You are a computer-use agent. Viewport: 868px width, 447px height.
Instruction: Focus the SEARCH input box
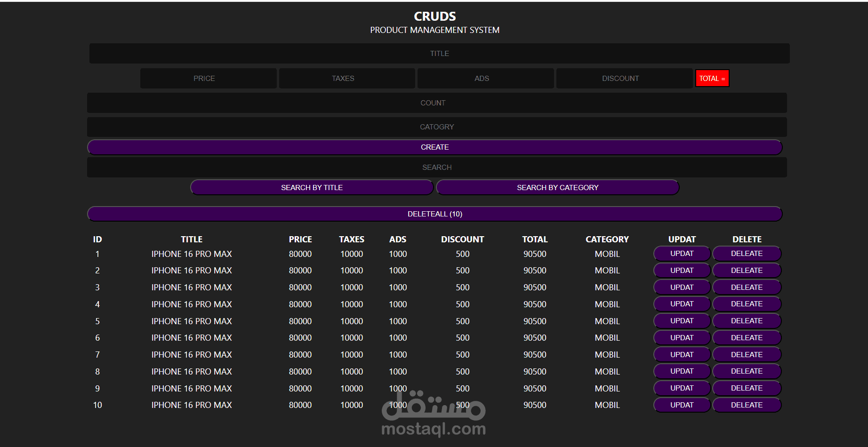(437, 168)
